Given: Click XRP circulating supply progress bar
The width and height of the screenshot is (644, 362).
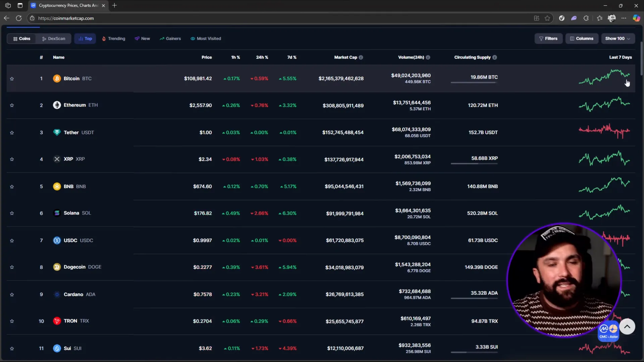Looking at the screenshot, I should point(474,164).
